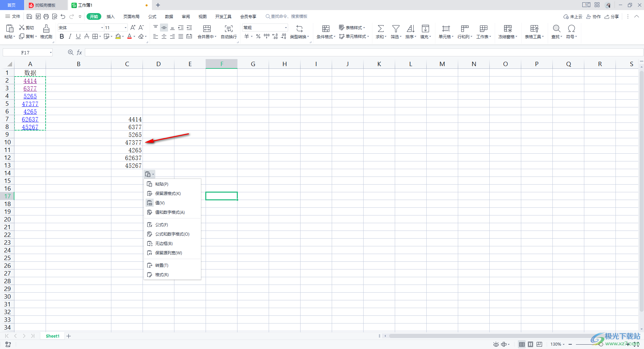
Task: Click the AutoSum (求和) sigma icon
Action: click(381, 29)
